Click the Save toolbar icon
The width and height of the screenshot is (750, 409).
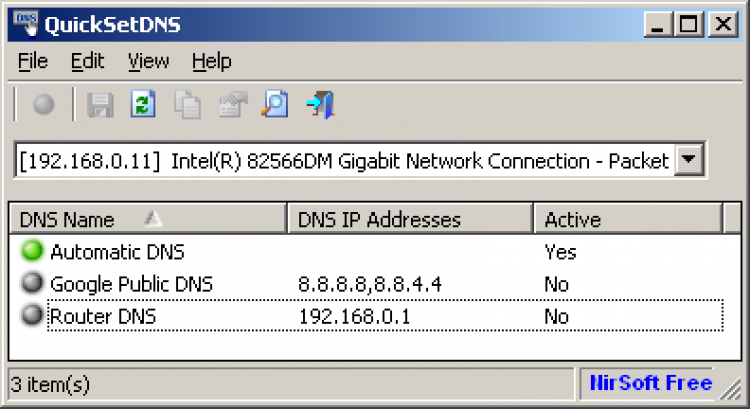(100, 105)
